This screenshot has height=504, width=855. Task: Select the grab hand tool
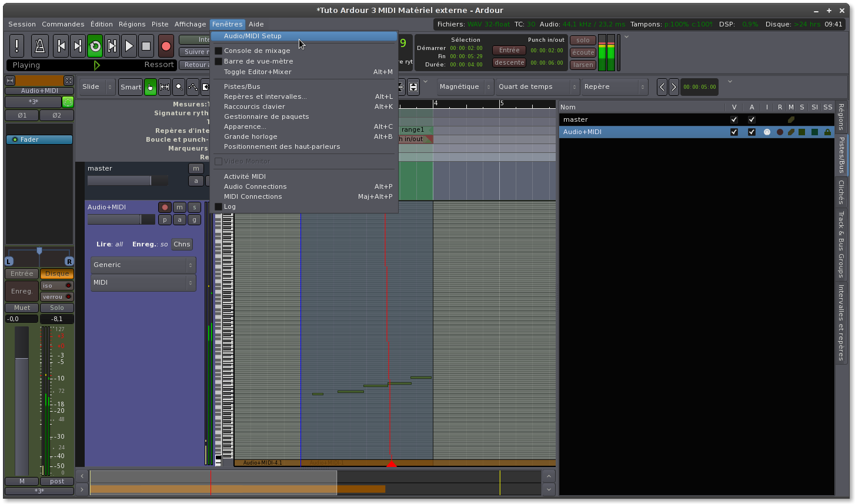151,87
